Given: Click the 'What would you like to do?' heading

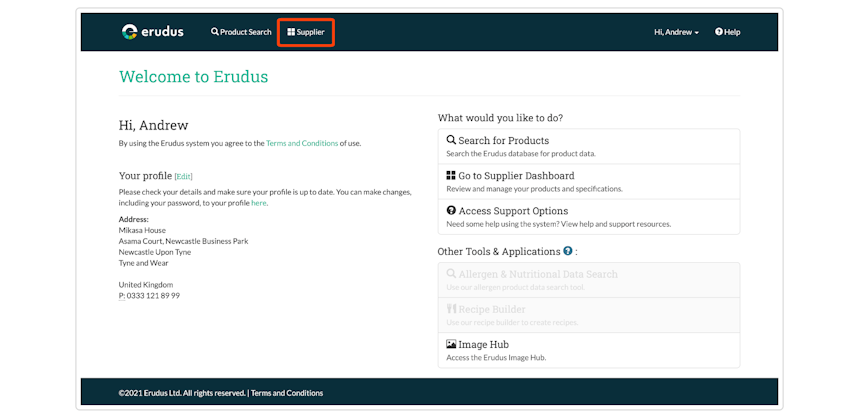Looking at the screenshot, I should click(501, 118).
